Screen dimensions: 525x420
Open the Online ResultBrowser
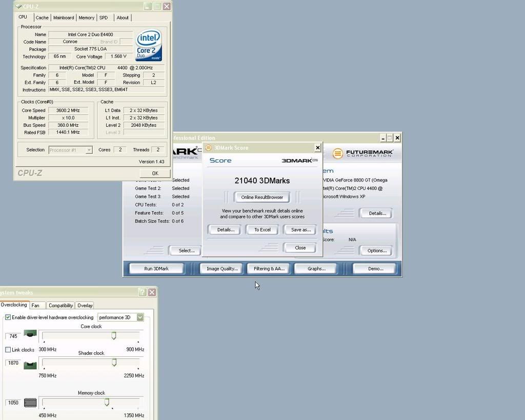(262, 197)
